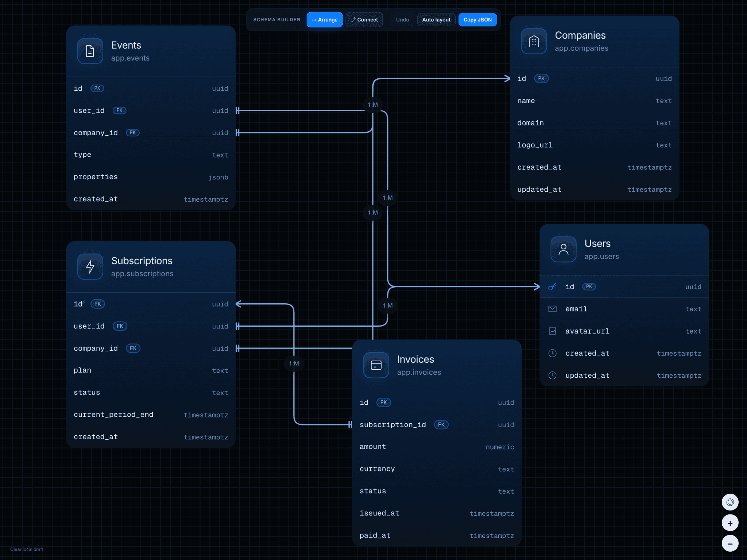
Task: Click the envelope icon beside email
Action: (x=552, y=309)
